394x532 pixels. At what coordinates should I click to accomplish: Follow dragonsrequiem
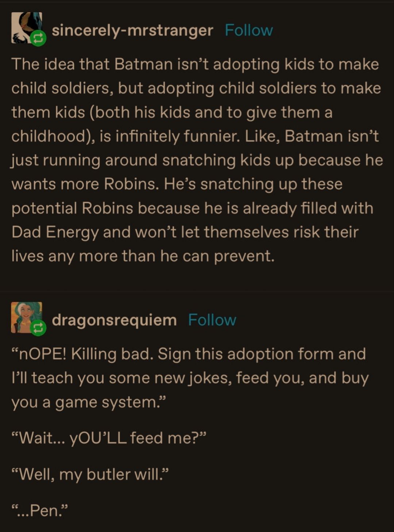coord(212,320)
